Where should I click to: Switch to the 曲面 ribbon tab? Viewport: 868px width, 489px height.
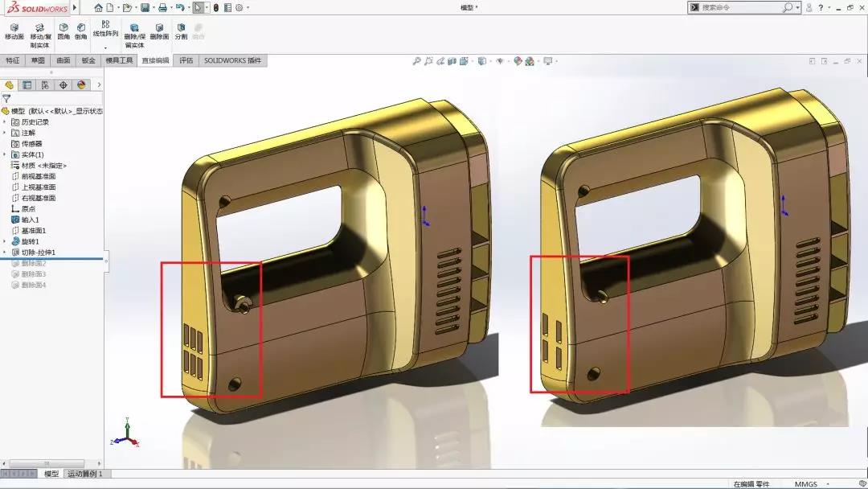[x=63, y=60]
